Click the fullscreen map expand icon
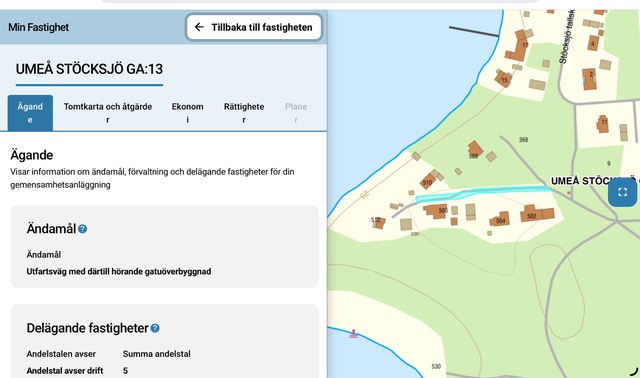This screenshot has width=640, height=378. coord(622,192)
